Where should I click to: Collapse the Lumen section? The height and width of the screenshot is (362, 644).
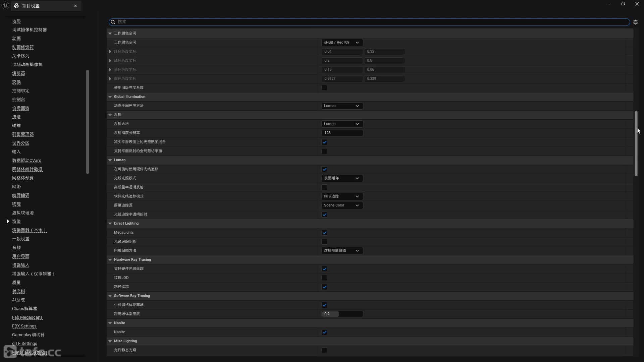[110, 160]
